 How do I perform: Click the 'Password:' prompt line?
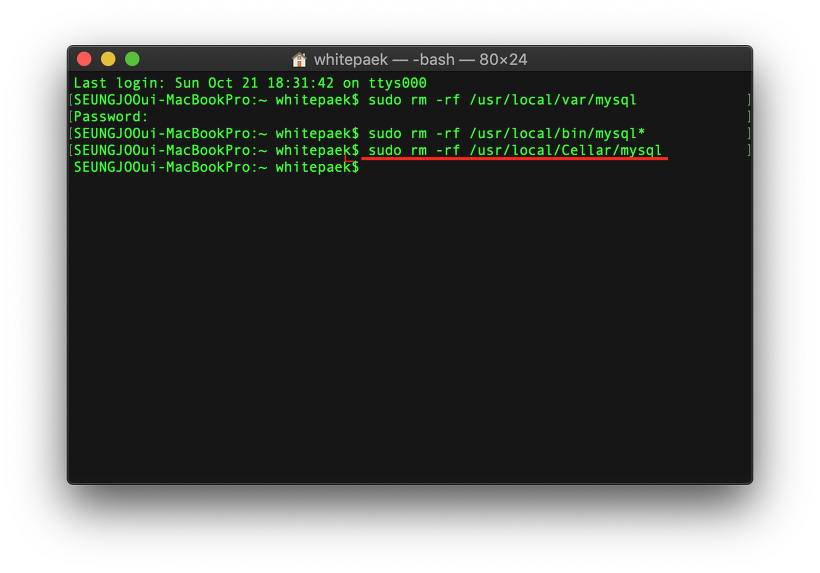[x=111, y=117]
